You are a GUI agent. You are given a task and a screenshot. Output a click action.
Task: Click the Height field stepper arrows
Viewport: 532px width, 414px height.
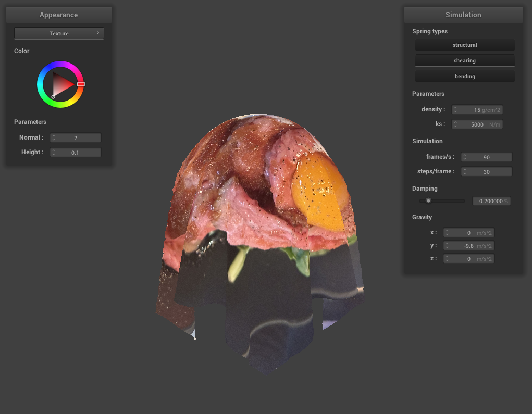click(54, 152)
